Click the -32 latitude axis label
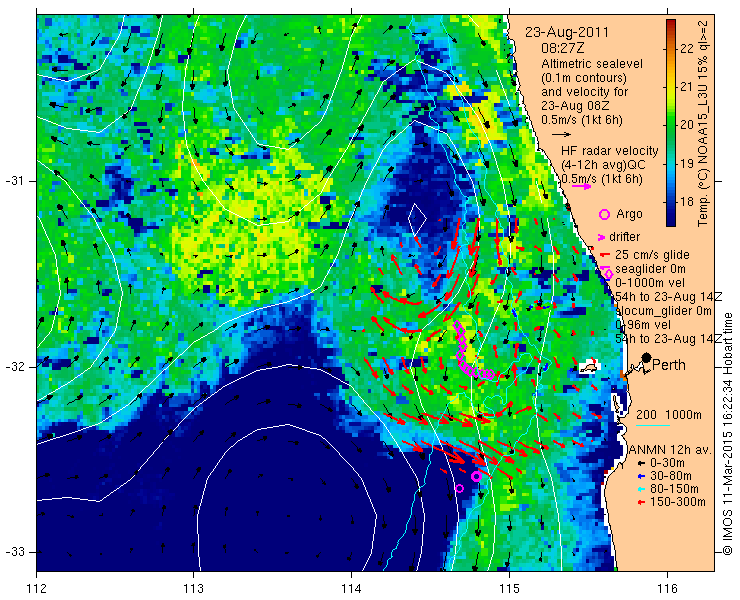The width and height of the screenshot is (740, 600). [13, 367]
